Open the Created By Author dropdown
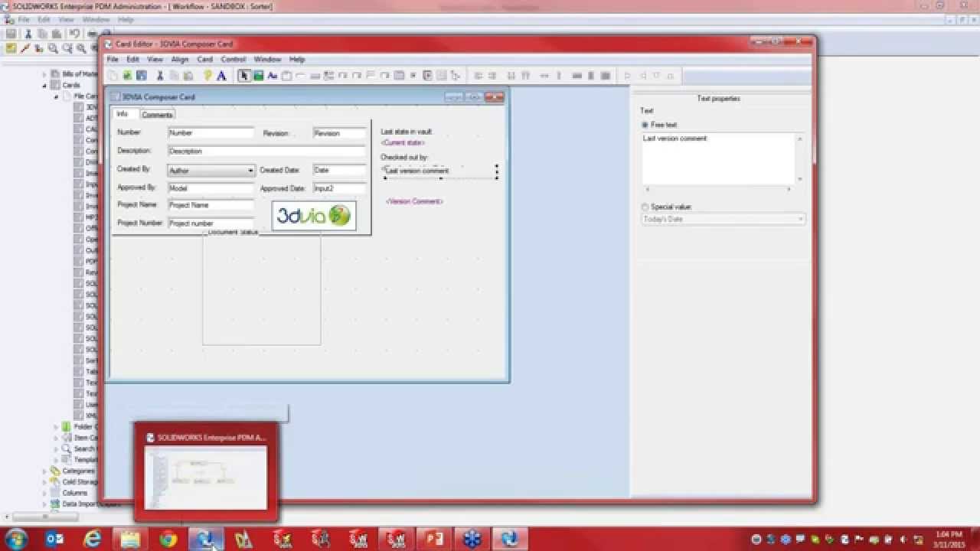The width and height of the screenshot is (980, 551). pos(250,171)
